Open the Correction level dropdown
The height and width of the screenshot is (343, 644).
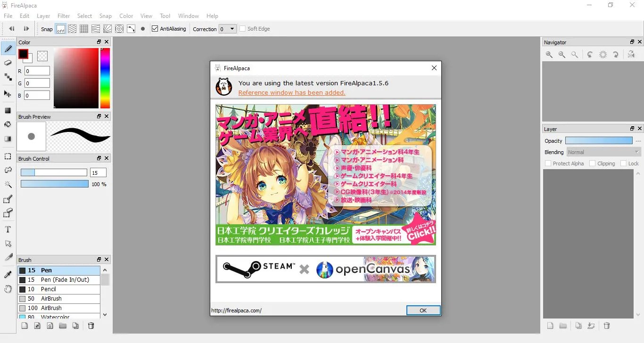227,29
